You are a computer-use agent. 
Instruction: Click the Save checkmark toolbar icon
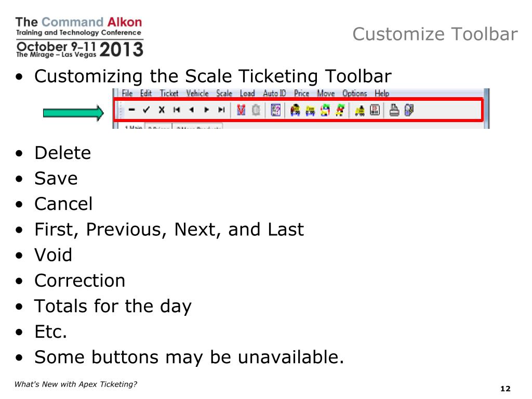[x=146, y=110]
